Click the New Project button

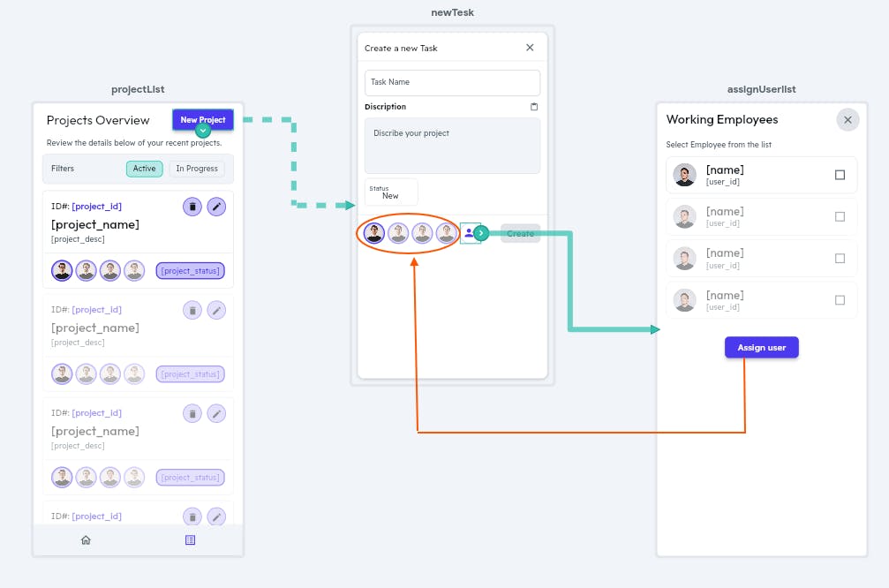click(x=203, y=119)
